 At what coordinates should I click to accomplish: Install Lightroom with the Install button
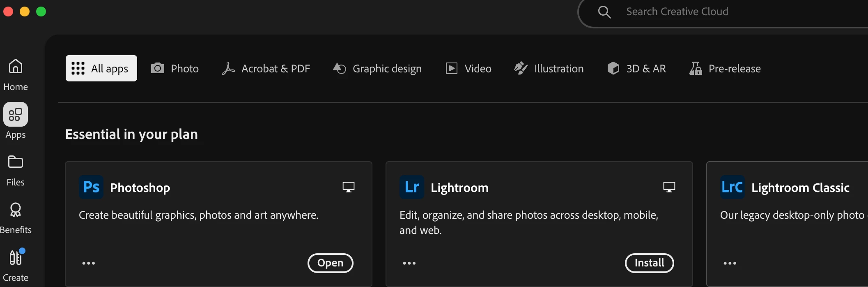(x=650, y=263)
